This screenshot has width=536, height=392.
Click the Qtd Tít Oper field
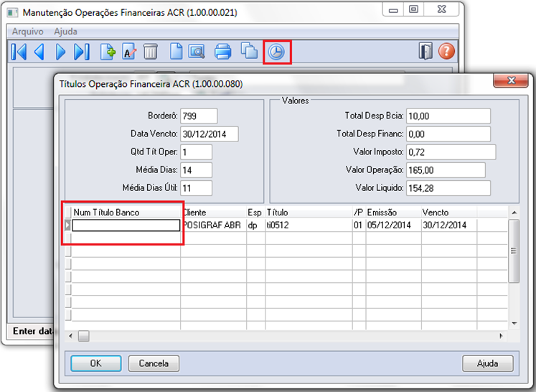196,152
